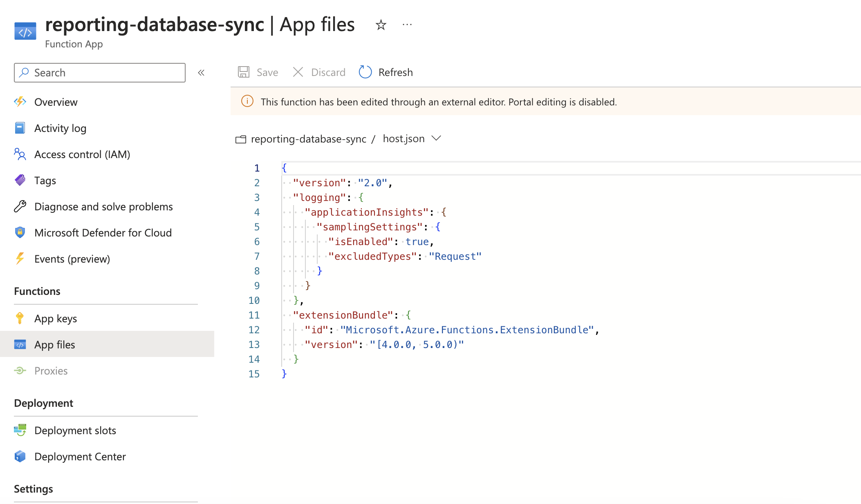Open the Activity log page
This screenshot has width=861, height=504.
point(60,128)
